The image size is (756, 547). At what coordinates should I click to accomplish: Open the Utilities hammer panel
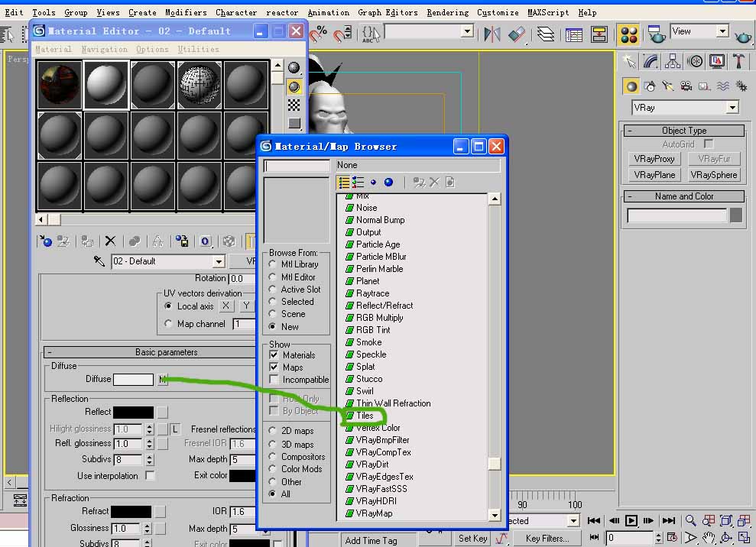[x=739, y=62]
